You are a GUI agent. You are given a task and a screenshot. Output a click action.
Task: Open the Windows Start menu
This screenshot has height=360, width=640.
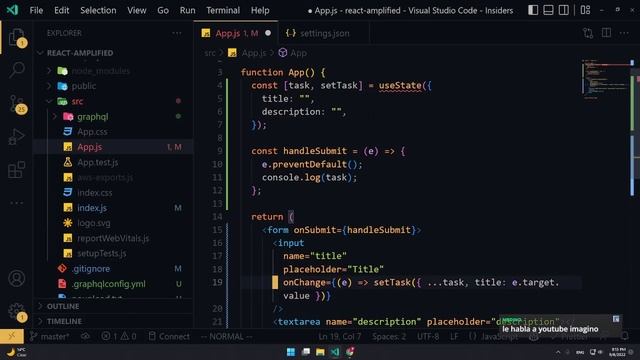[x=291, y=352]
